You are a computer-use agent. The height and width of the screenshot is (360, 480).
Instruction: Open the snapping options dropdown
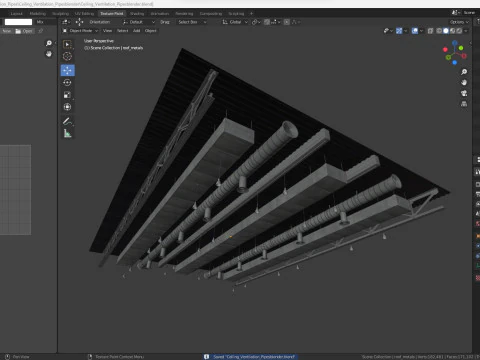pos(276,22)
